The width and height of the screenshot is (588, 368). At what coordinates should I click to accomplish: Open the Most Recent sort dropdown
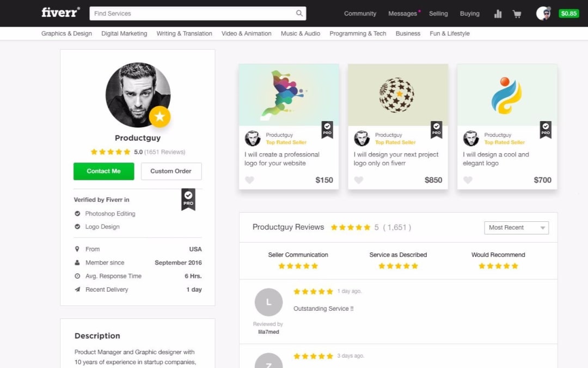tap(516, 227)
